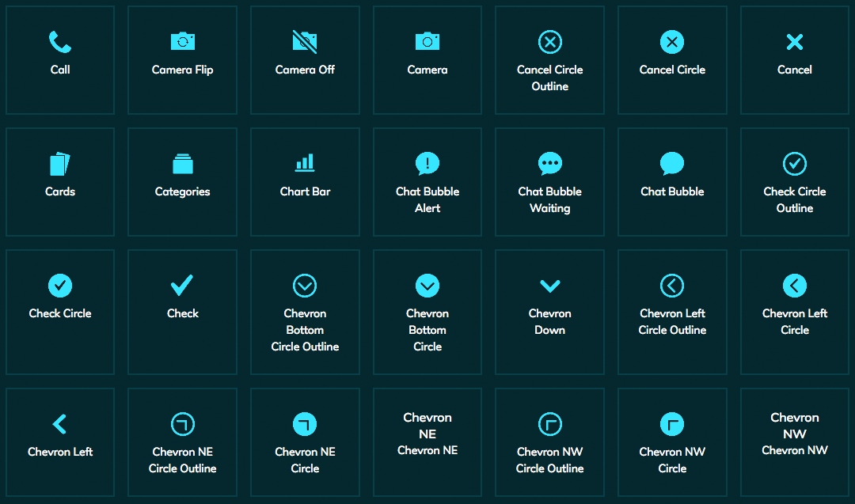Viewport: 855px width, 504px height.
Task: Click the Call phone icon
Action: tap(60, 42)
